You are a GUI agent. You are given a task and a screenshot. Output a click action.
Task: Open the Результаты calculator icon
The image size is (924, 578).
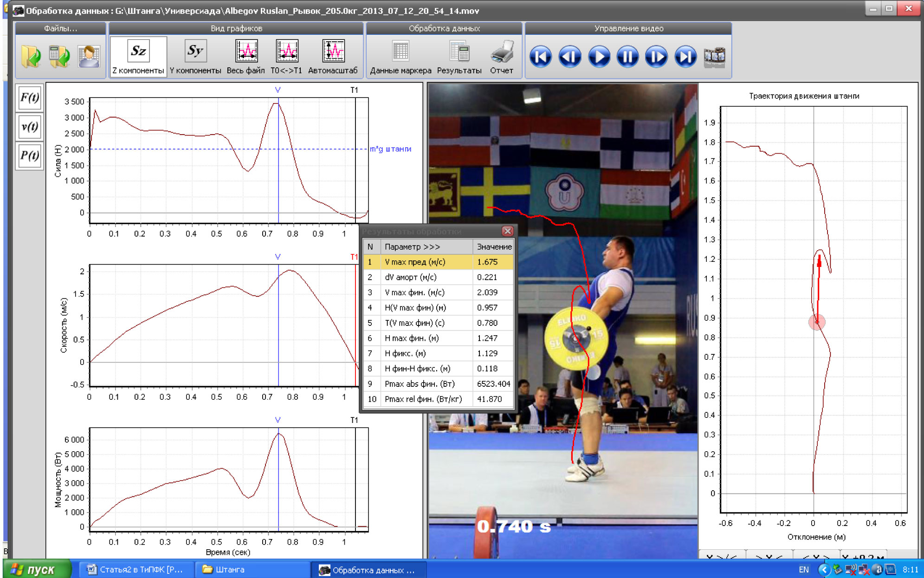coord(459,51)
